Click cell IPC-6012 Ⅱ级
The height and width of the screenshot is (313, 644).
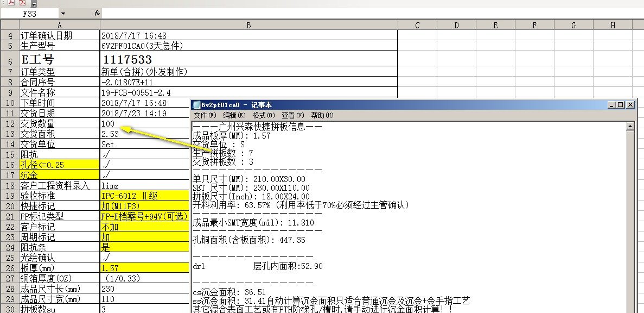point(144,196)
